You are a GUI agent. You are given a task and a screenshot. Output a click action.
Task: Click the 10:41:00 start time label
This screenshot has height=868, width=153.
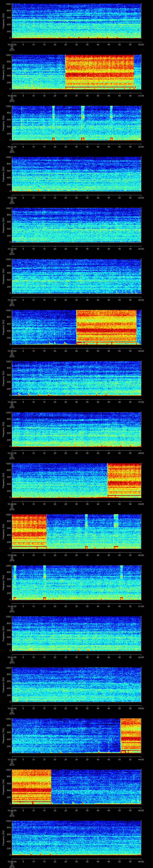12,657
